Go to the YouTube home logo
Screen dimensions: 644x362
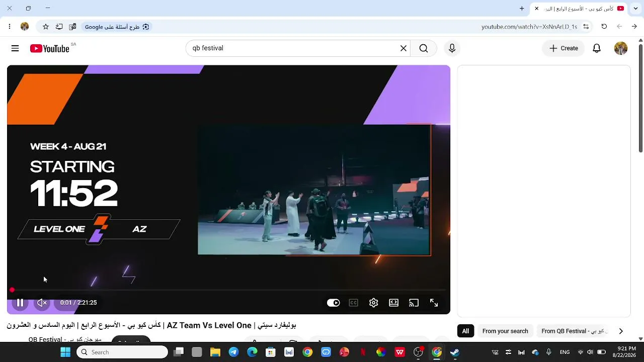[49, 48]
